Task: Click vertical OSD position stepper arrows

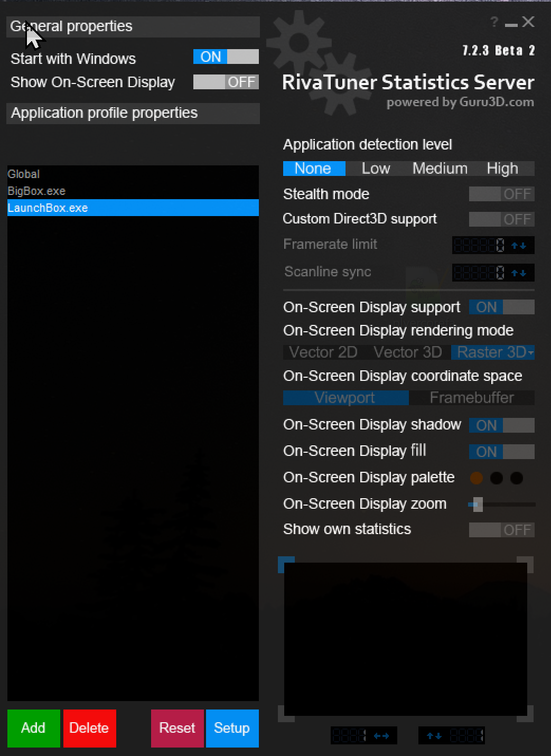Action: click(x=434, y=736)
